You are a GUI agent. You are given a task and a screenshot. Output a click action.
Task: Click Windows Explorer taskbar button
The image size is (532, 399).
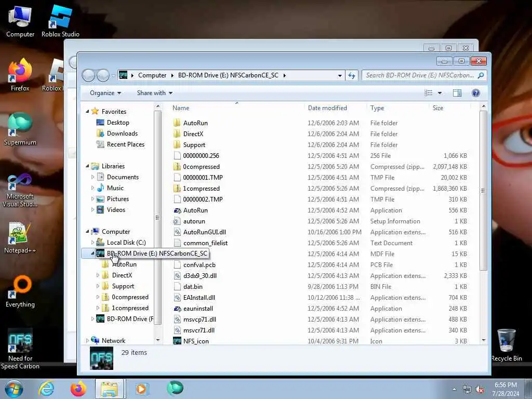click(x=110, y=389)
